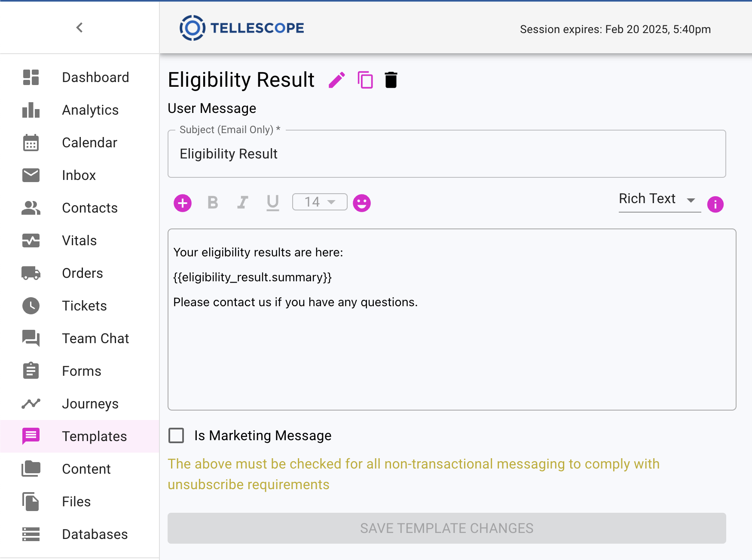Open Content via the folder stack icon
Viewport: 752px width, 560px height.
tap(31, 469)
